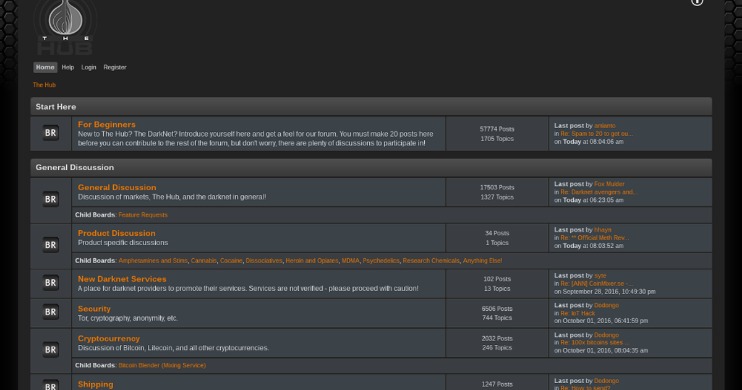Click '102 Posts' count text
742x390 pixels.
pos(497,279)
